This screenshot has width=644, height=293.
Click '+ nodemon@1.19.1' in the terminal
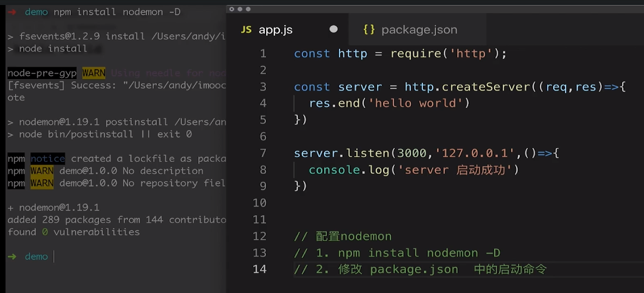[53, 207]
